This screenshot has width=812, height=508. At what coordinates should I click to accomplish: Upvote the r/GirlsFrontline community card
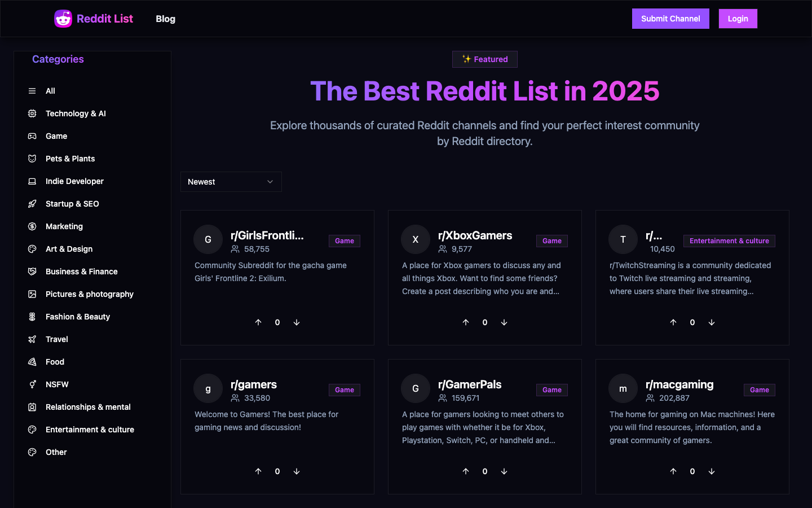[258, 322]
